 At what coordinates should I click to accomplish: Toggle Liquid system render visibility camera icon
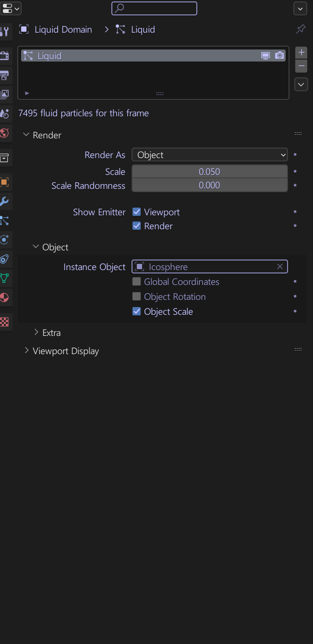tap(280, 56)
